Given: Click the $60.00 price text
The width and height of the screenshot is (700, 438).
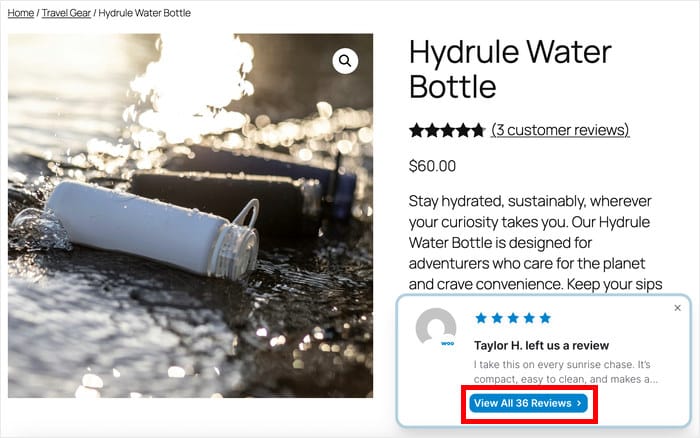Looking at the screenshot, I should tap(432, 166).
